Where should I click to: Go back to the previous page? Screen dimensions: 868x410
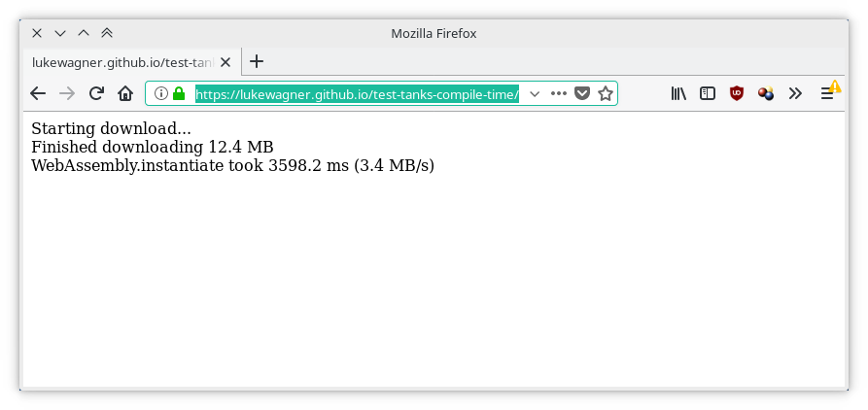[38, 93]
